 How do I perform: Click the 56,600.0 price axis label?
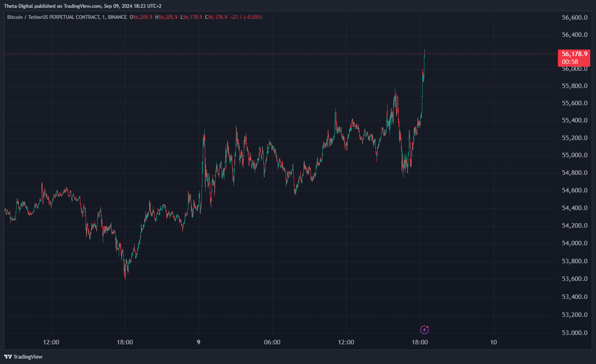tap(575, 18)
